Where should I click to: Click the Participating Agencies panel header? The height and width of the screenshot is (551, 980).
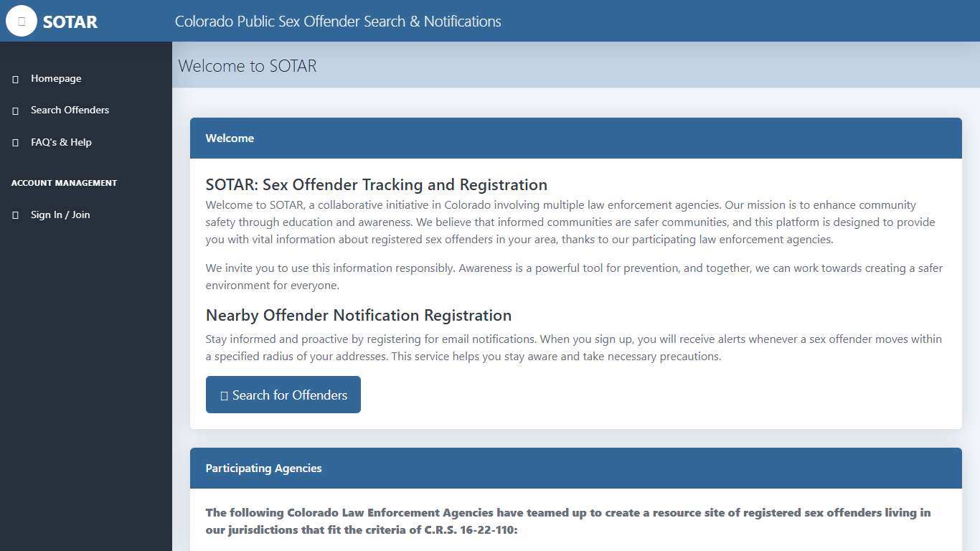(x=575, y=468)
